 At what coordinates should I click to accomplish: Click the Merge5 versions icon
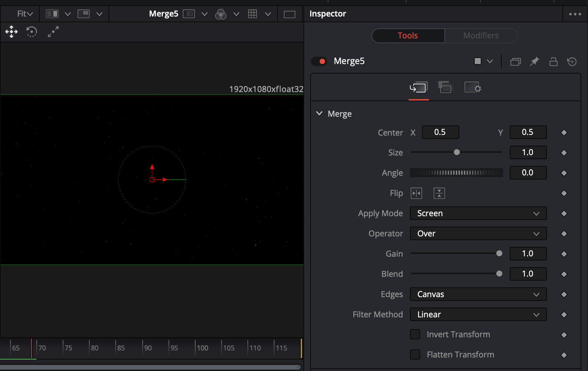point(516,61)
